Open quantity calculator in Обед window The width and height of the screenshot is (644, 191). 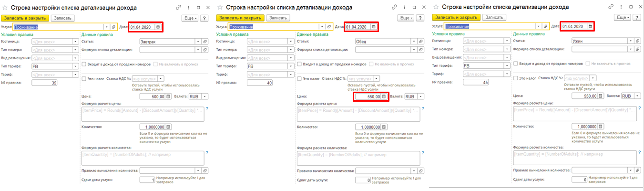(383, 127)
